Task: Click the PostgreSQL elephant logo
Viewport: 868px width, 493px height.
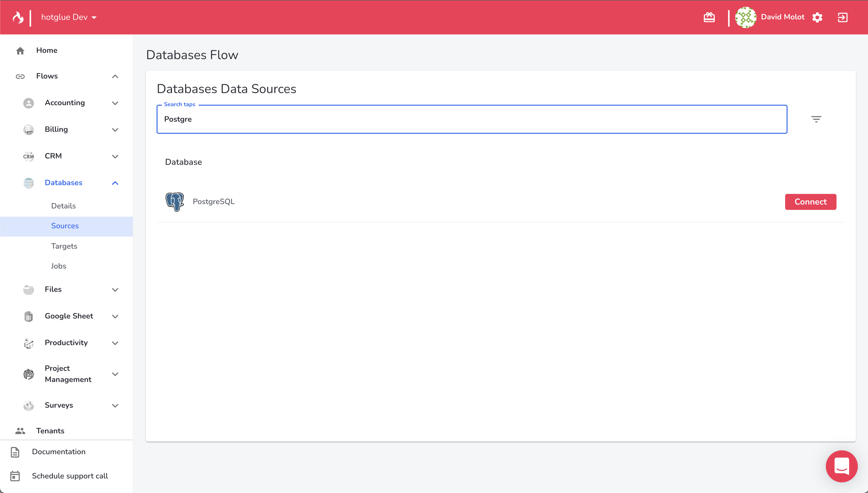Action: (175, 202)
